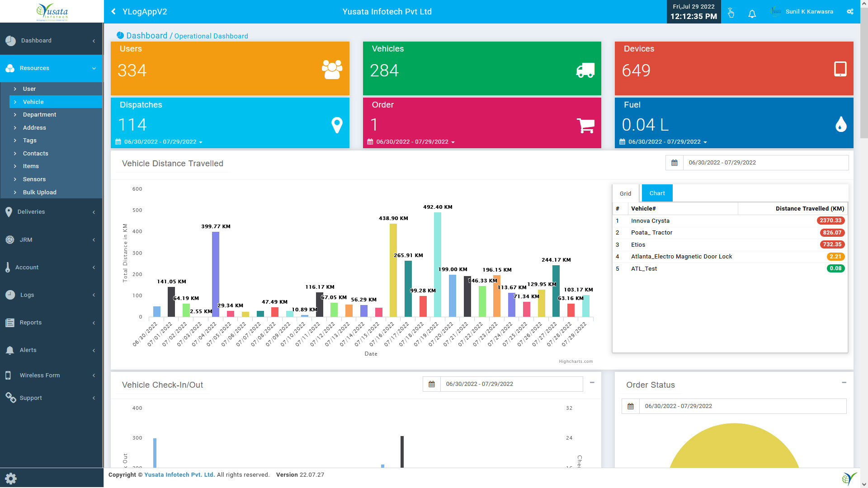The image size is (868, 488).
Task: Click the 492.40 KM bar in chart
Action: pos(438,265)
